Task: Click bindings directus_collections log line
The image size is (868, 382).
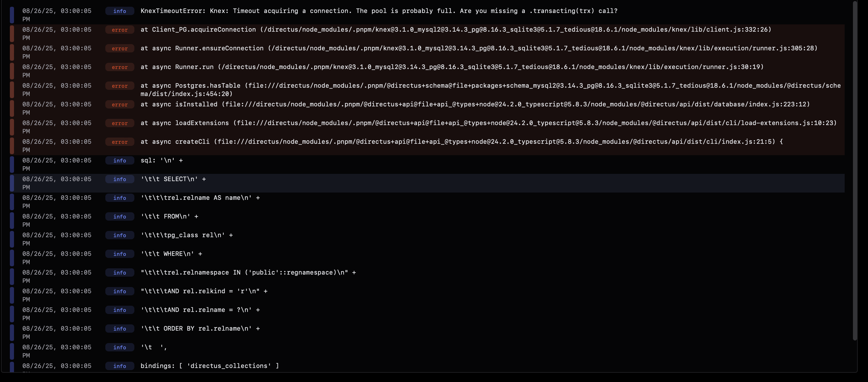Action: [210, 366]
